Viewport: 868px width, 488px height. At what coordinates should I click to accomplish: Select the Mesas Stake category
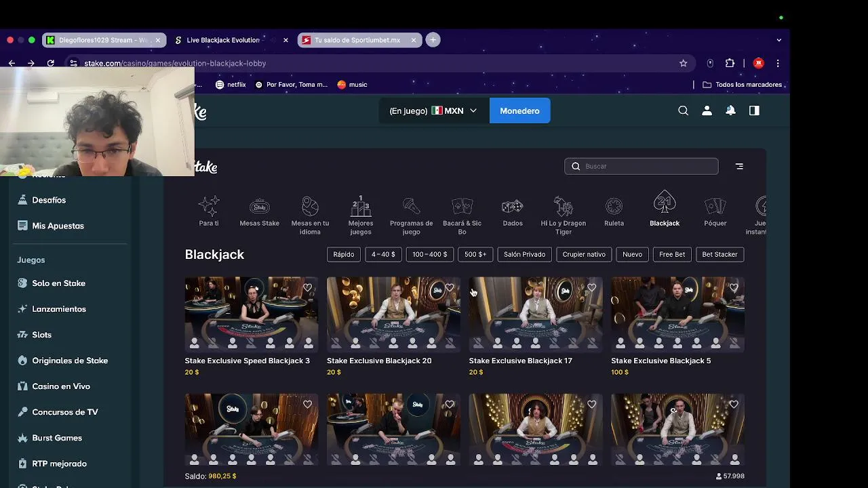point(259,211)
